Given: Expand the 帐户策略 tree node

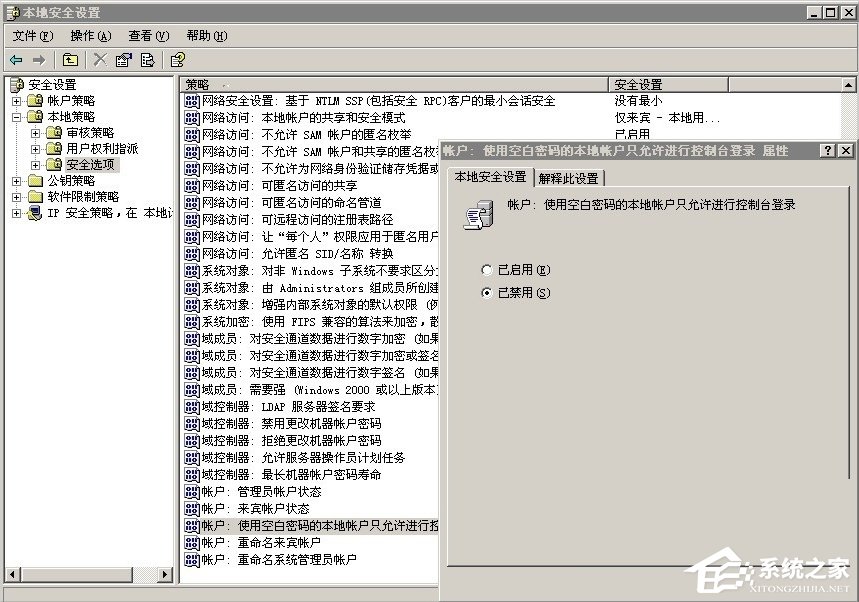Looking at the screenshot, I should point(16,101).
